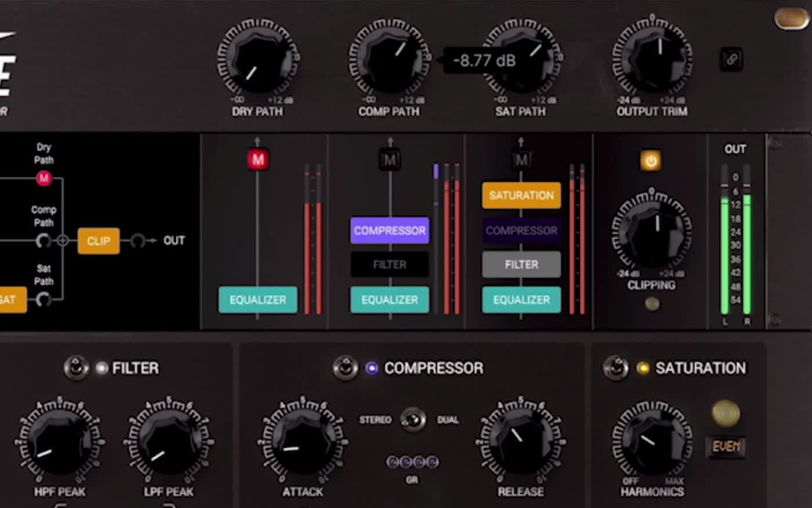The image size is (812, 508).
Task: Toggle mute on the saturation channel
Action: pos(521,160)
